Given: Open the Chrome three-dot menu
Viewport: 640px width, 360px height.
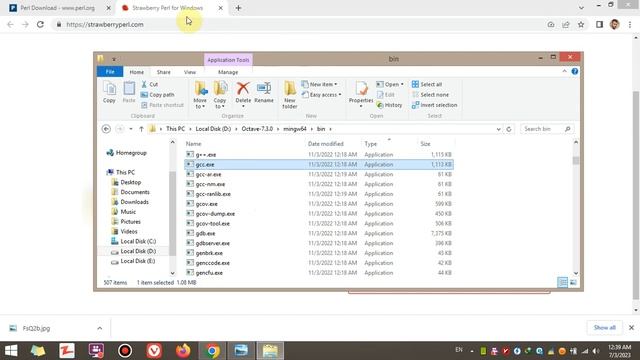Looking at the screenshot, I should (x=630, y=24).
